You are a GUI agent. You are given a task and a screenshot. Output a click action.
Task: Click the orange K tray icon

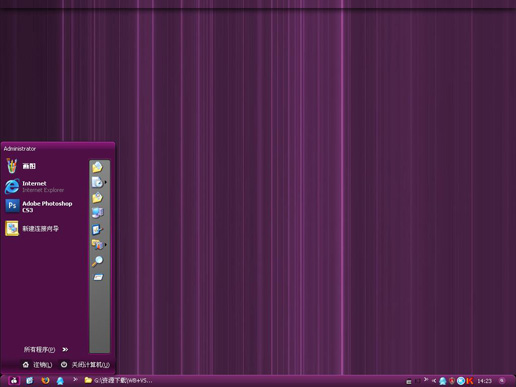pyautogui.click(x=470, y=381)
